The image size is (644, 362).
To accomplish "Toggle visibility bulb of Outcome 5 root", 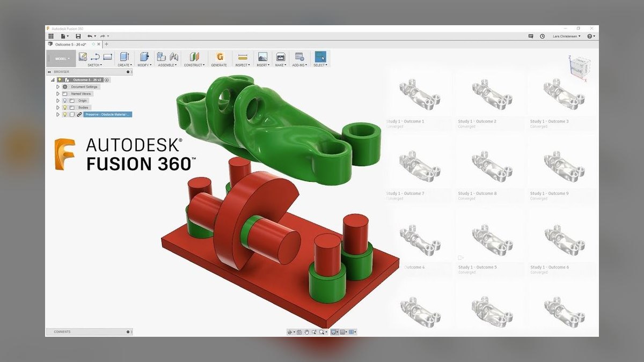I will pyautogui.click(x=60, y=79).
